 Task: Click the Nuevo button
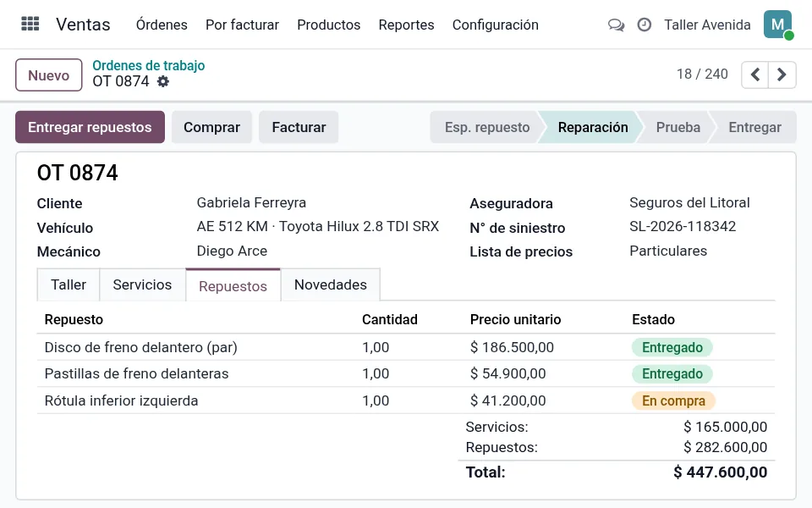click(49, 75)
